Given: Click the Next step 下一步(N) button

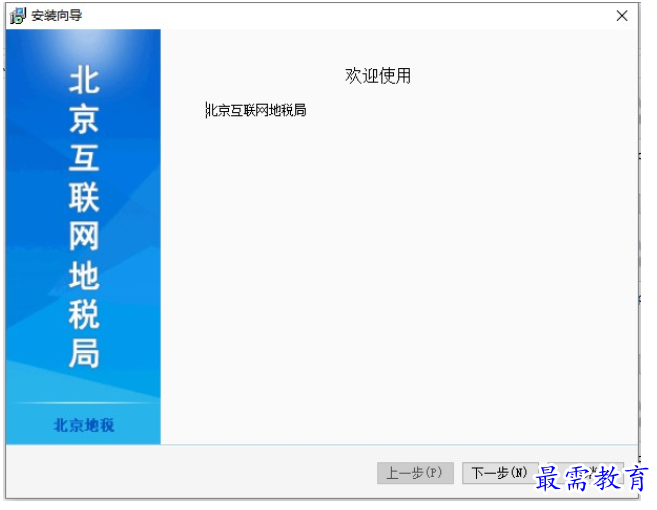Looking at the screenshot, I should pos(500,473).
